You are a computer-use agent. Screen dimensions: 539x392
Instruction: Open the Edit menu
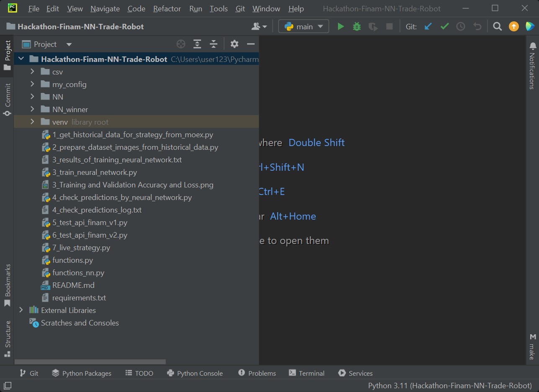tap(53, 9)
